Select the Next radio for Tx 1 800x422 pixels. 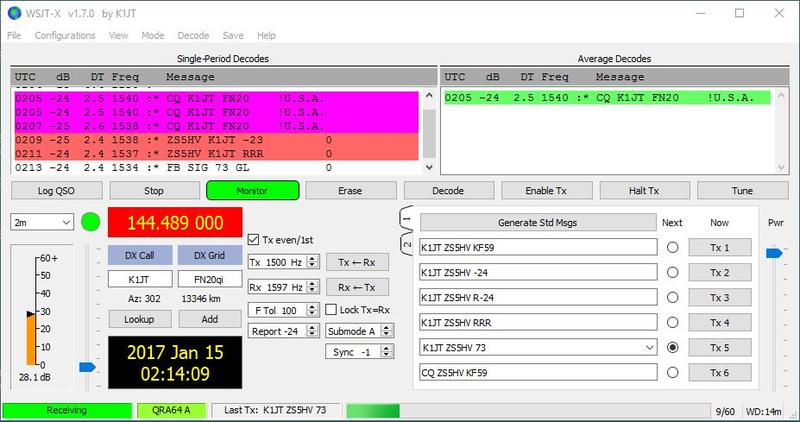coord(672,247)
